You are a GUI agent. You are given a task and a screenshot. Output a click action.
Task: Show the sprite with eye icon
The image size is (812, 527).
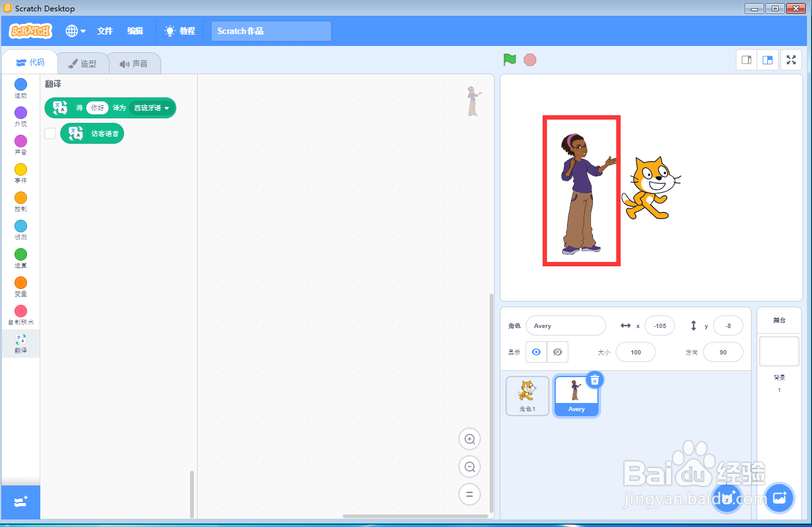point(536,352)
